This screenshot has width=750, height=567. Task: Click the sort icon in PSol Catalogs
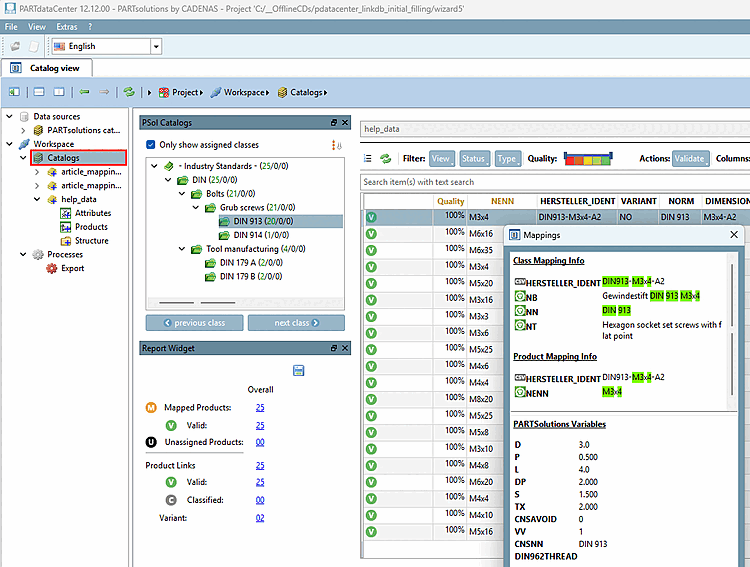click(336, 145)
